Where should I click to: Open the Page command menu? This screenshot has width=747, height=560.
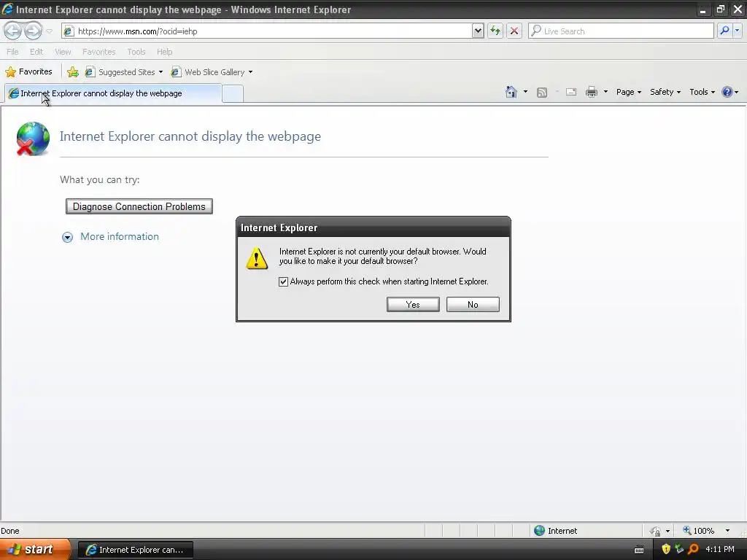pyautogui.click(x=628, y=92)
